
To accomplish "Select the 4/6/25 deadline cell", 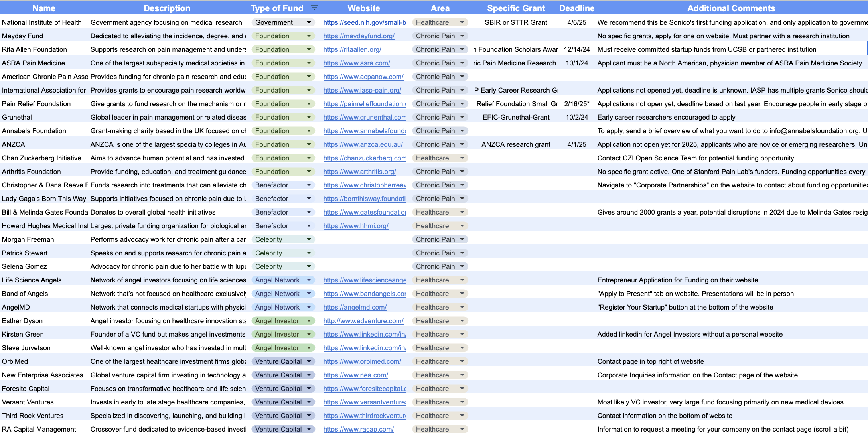I will pyautogui.click(x=577, y=22).
